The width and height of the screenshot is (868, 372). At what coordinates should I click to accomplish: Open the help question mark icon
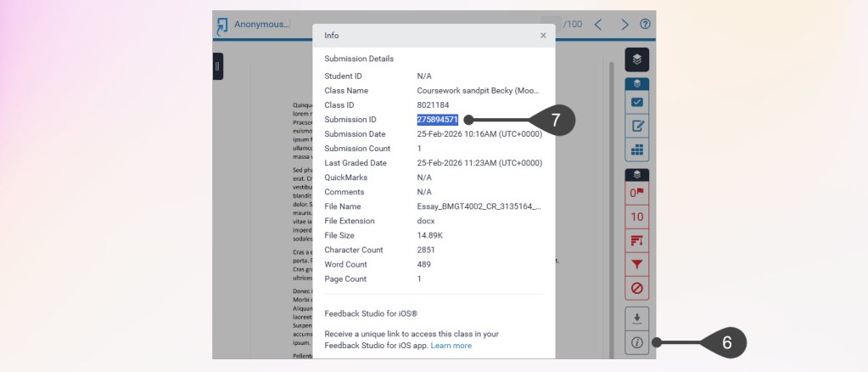[x=645, y=25]
